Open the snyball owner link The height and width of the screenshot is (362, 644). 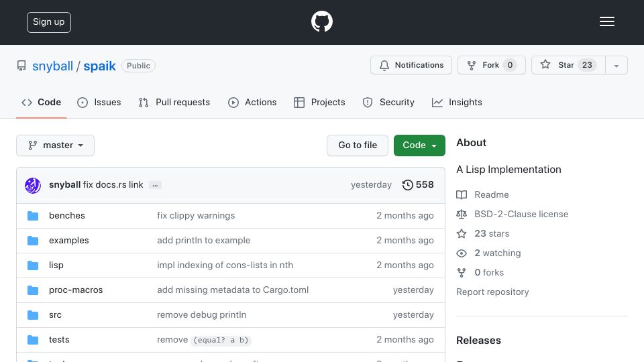(52, 66)
